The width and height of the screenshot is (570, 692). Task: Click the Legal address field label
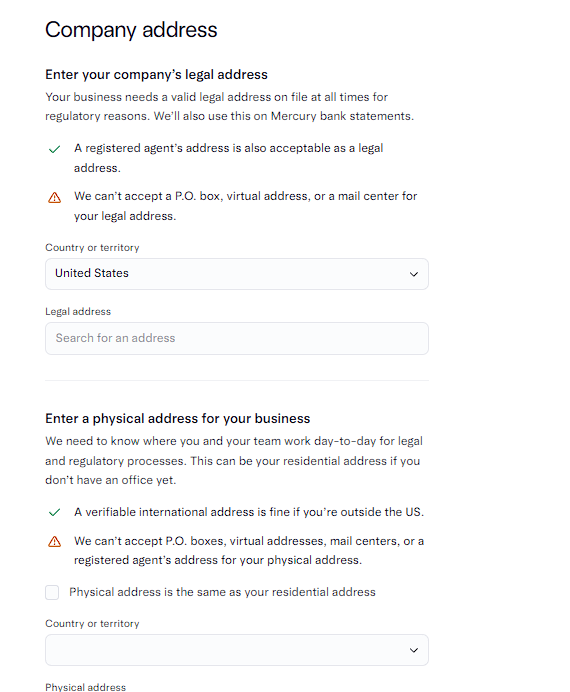tap(78, 312)
